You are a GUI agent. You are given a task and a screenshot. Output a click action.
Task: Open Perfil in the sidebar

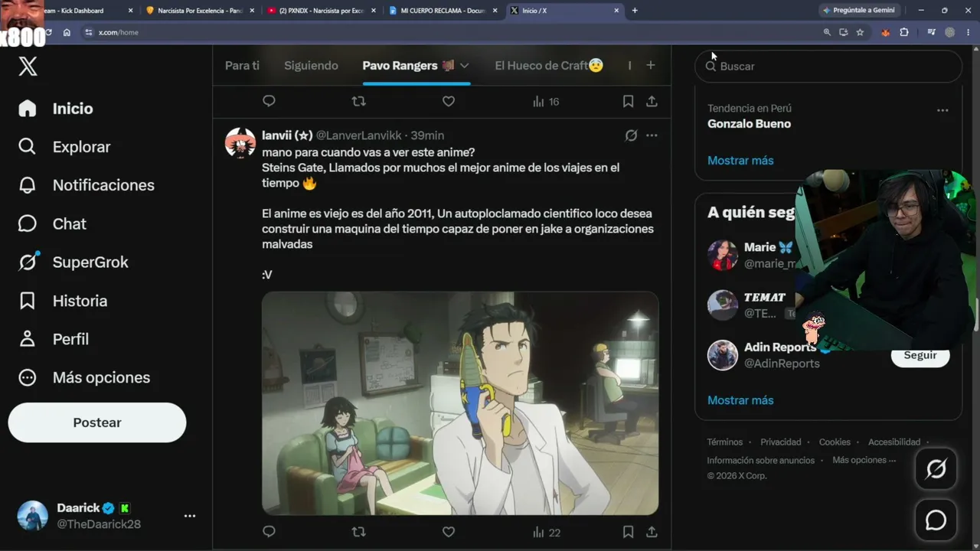point(54,339)
